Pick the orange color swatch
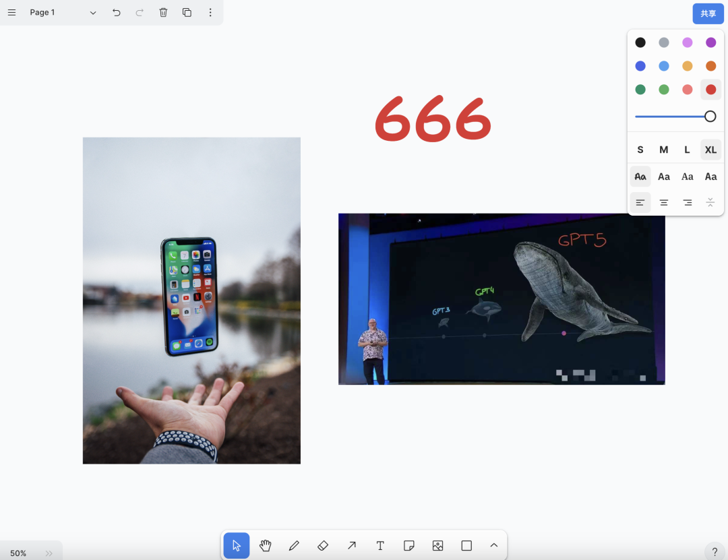Screen dimensions: 728x560 tap(711, 66)
